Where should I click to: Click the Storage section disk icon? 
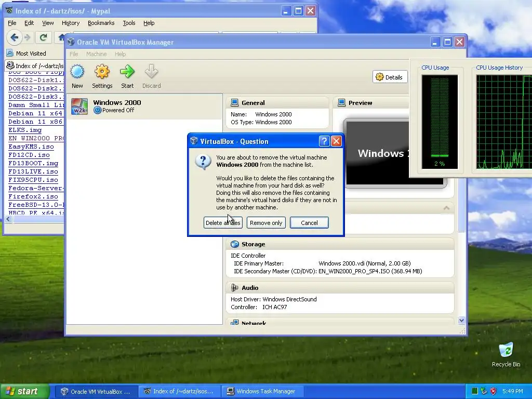point(234,244)
